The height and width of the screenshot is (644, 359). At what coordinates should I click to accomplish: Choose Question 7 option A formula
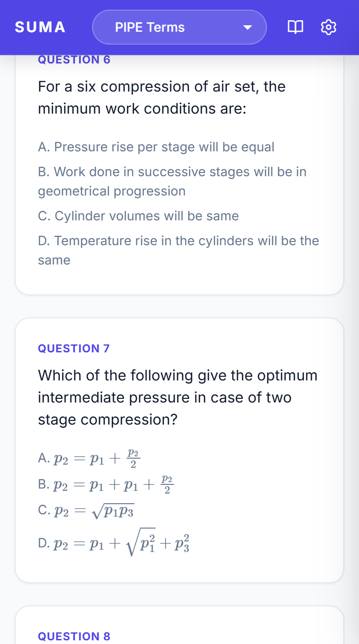89,458
